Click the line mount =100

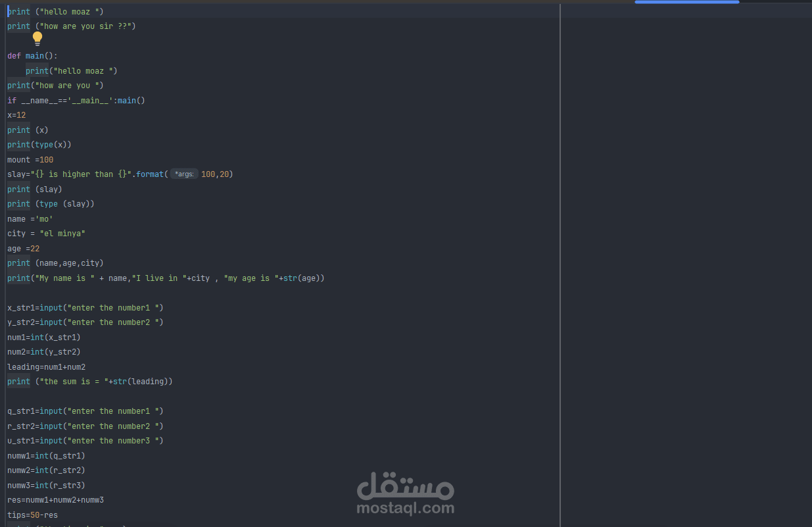point(30,160)
